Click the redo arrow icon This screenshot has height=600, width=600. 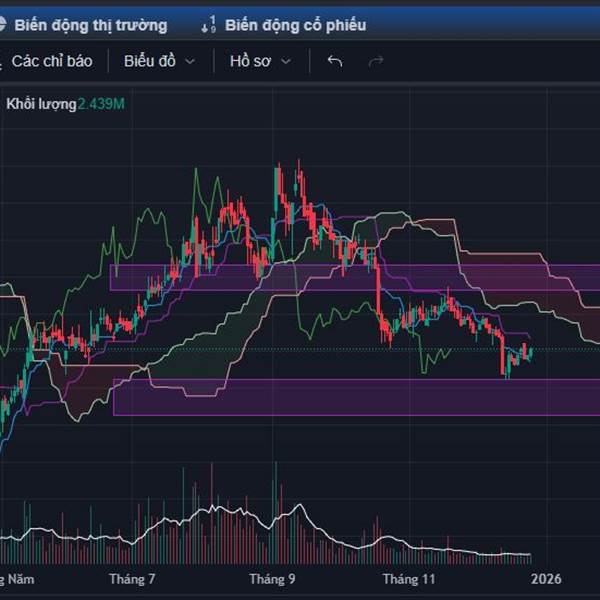tap(376, 61)
